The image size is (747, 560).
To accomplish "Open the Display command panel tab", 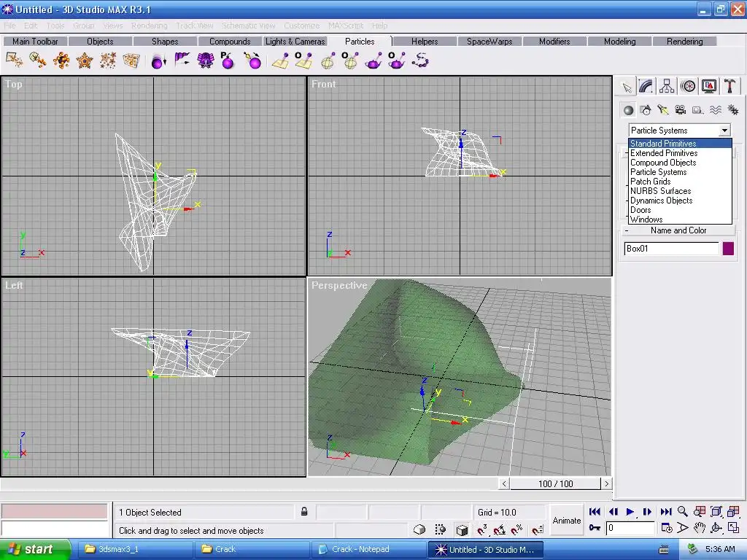I will [x=708, y=87].
